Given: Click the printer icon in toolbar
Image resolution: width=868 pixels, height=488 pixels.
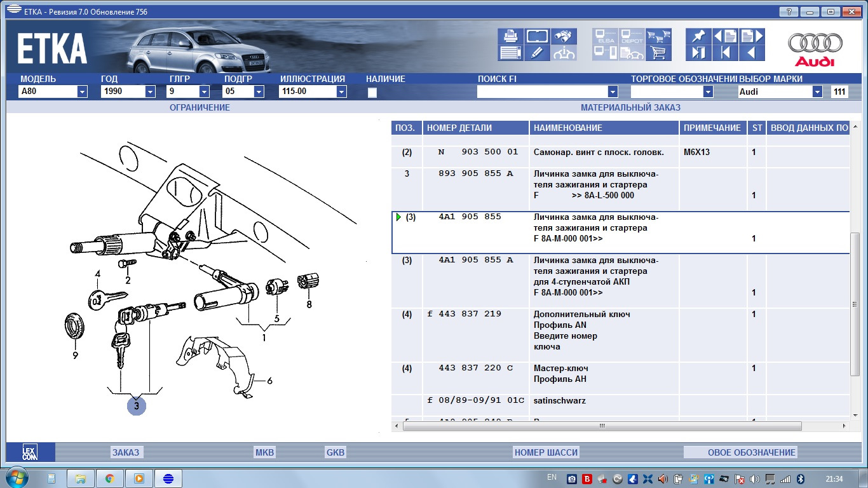Looking at the screenshot, I should coord(510,36).
